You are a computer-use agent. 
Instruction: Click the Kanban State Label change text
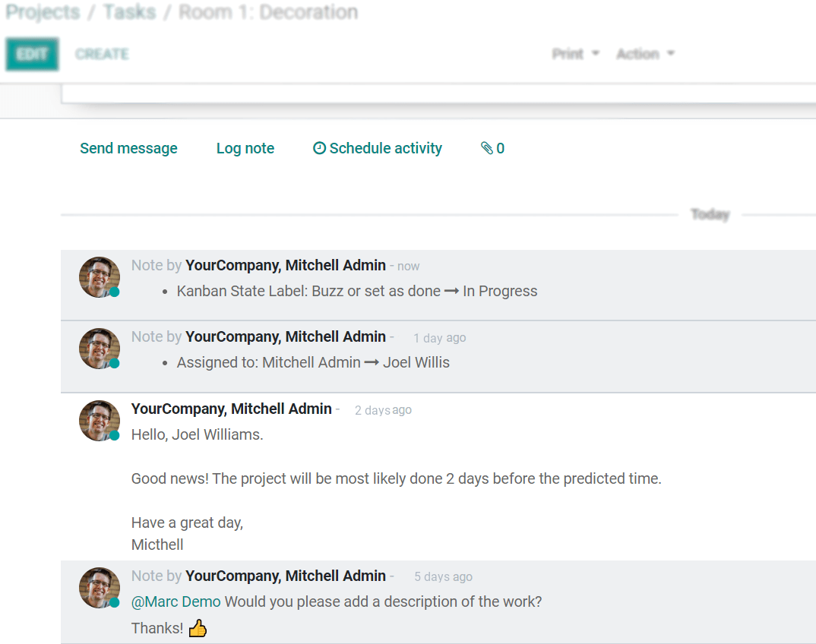(357, 292)
